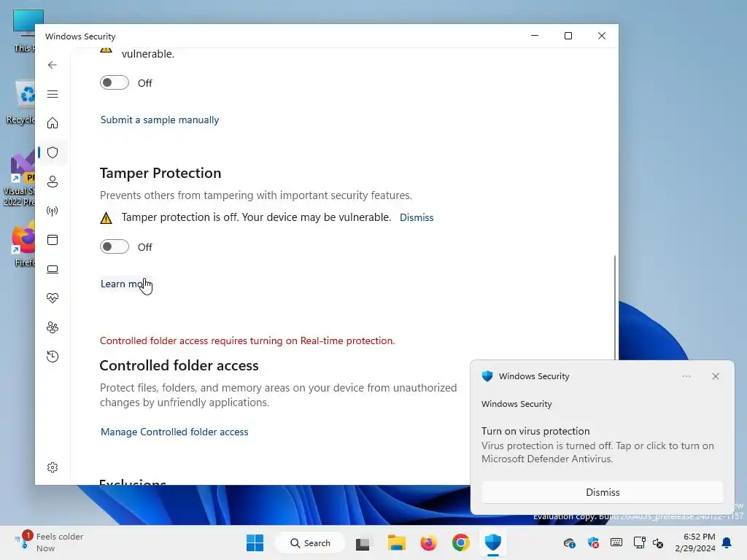Open Manage Controlled folder access link

[x=174, y=432]
